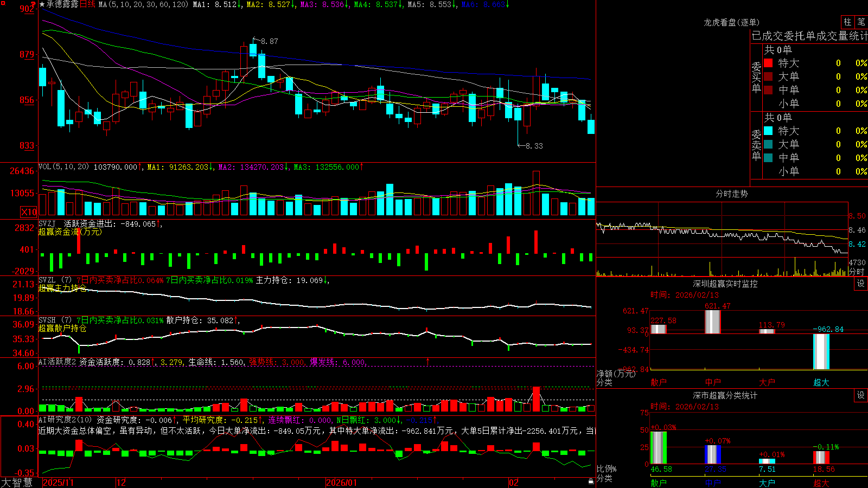The height and width of the screenshot is (488, 868).
Task: Click the 已成交委托单成交量统计 header
Action: tap(809, 36)
